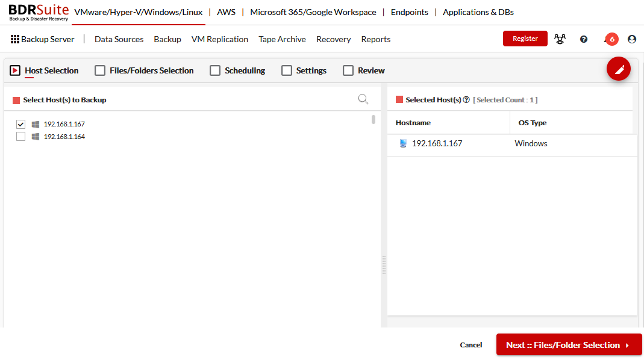The image size is (644, 360).
Task: Click the Scheduling step checkbox
Action: (x=215, y=70)
